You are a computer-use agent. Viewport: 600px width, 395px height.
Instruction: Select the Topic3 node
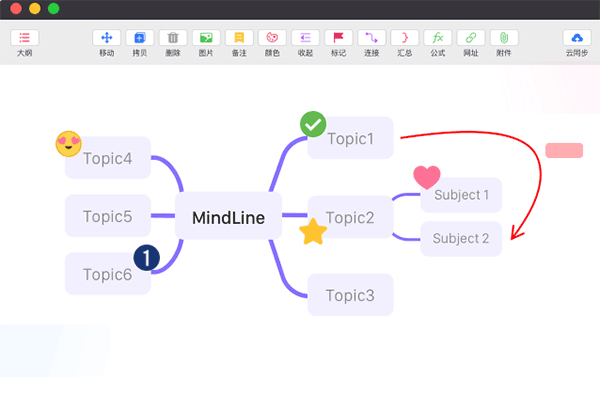pyautogui.click(x=351, y=295)
